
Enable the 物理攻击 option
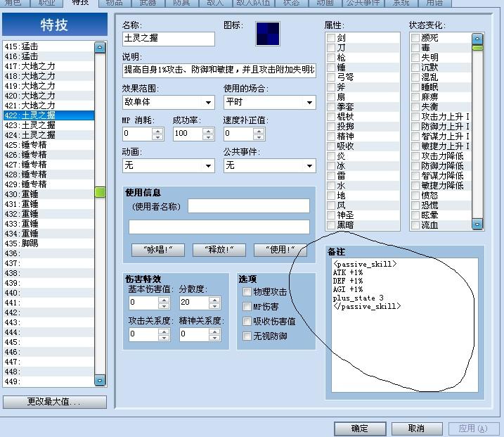[247, 292]
